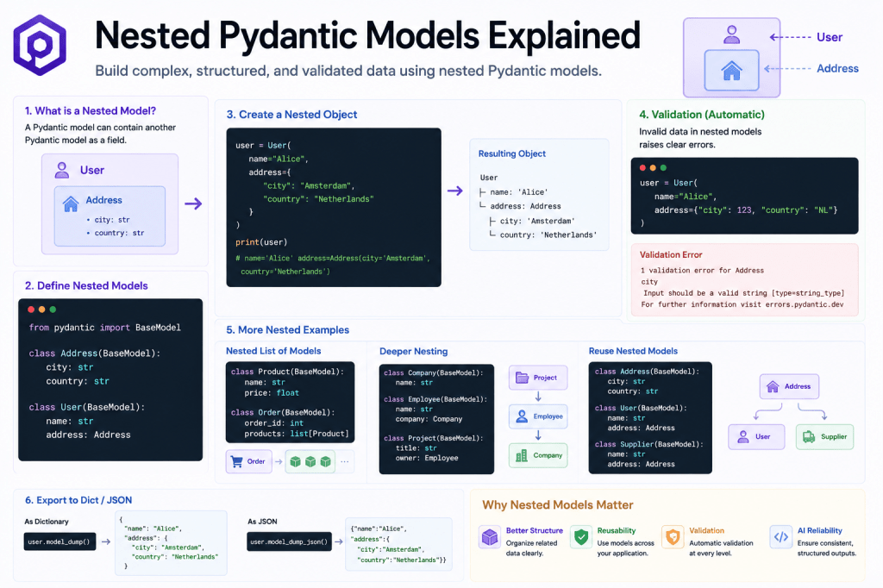
Task: Click the class Project(BaseModel): code line
Action: click(434, 438)
